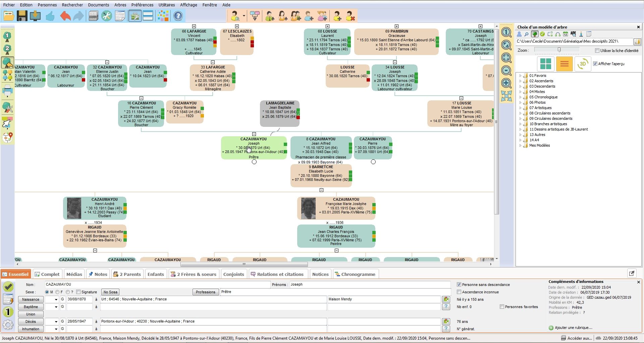The height and width of the screenshot is (343, 644).
Task: Select the 3D tree view mode
Action: [x=583, y=64]
